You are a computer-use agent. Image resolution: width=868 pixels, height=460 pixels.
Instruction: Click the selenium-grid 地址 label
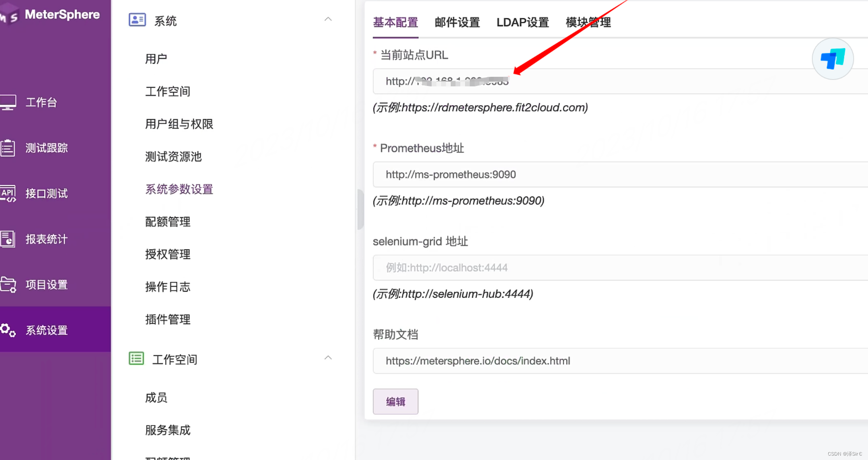click(x=420, y=241)
